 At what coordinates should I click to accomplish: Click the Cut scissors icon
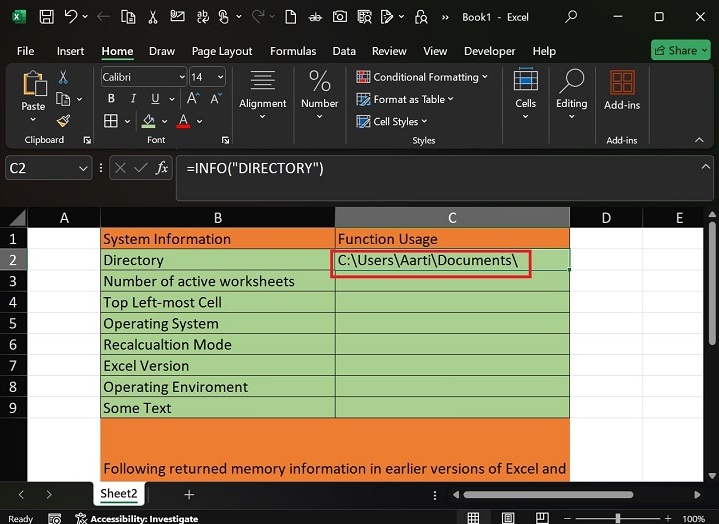[x=63, y=77]
